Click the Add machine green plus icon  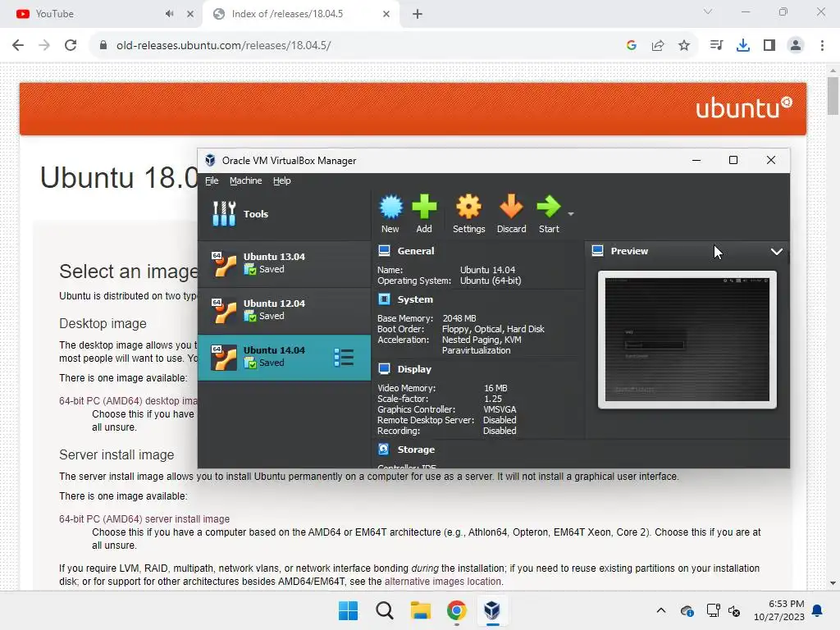click(x=424, y=207)
